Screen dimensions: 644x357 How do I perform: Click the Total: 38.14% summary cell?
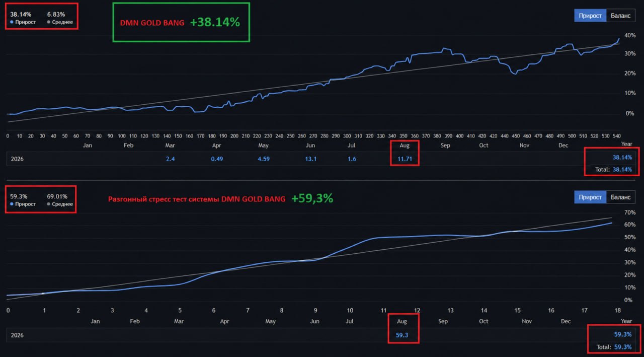coord(613,170)
